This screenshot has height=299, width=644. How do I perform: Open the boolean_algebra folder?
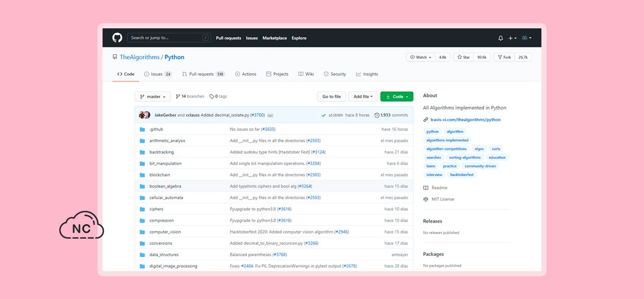(x=165, y=186)
